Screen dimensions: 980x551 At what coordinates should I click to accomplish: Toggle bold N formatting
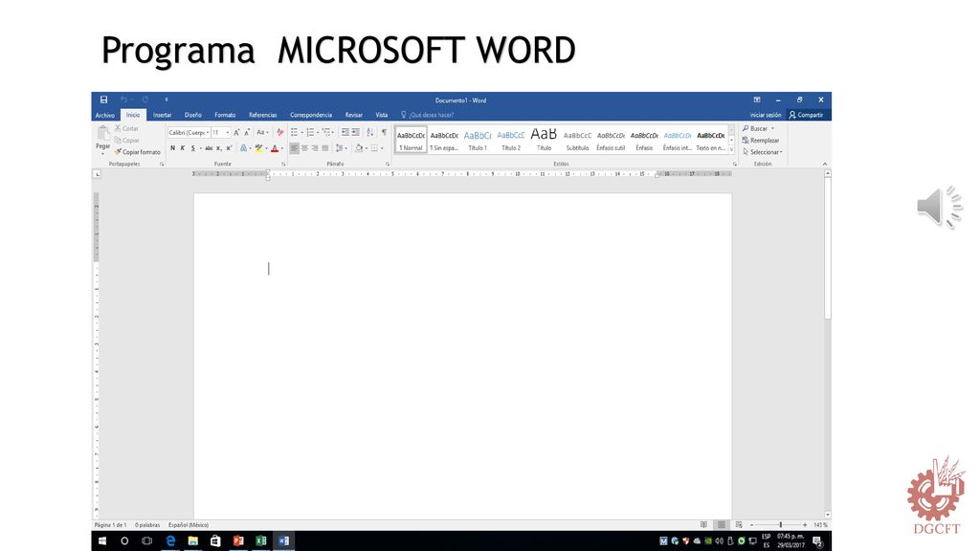172,148
